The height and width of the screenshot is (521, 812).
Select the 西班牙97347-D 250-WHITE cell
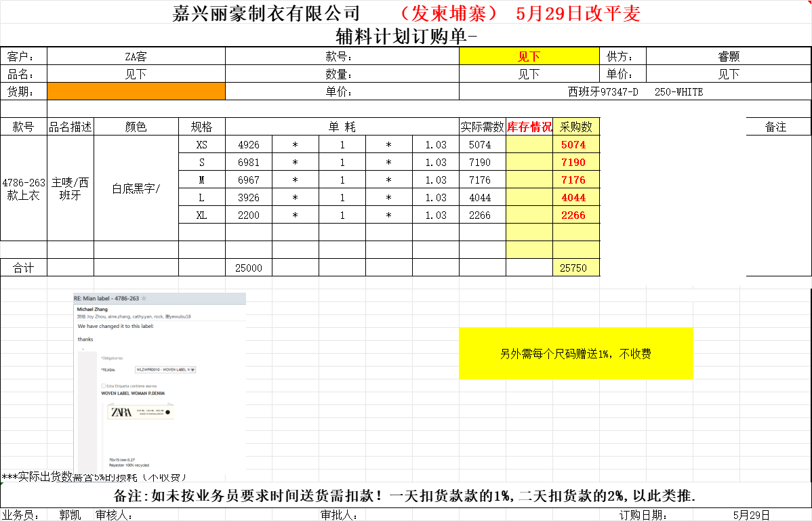pos(634,91)
